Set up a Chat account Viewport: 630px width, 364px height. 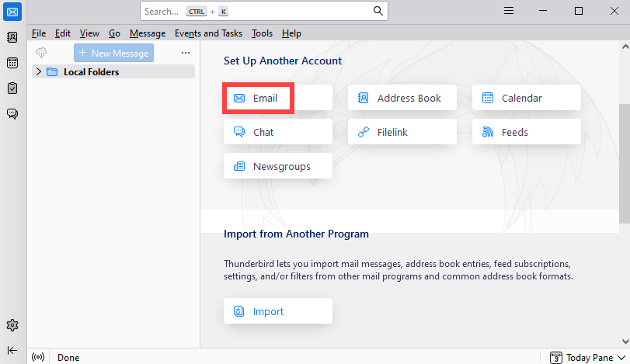click(x=278, y=132)
